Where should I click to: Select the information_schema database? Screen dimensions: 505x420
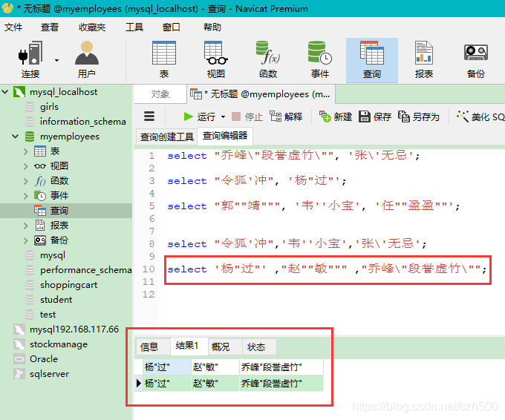pyautogui.click(x=82, y=122)
